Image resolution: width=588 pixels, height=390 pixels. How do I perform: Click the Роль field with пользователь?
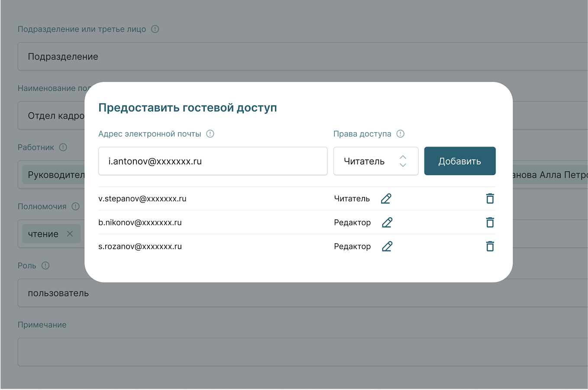pos(303,293)
